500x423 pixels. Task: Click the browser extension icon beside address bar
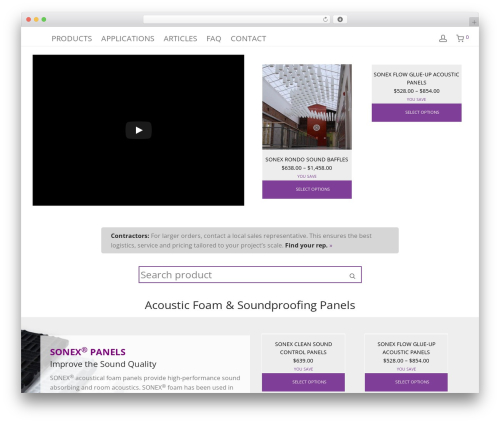pos(340,20)
